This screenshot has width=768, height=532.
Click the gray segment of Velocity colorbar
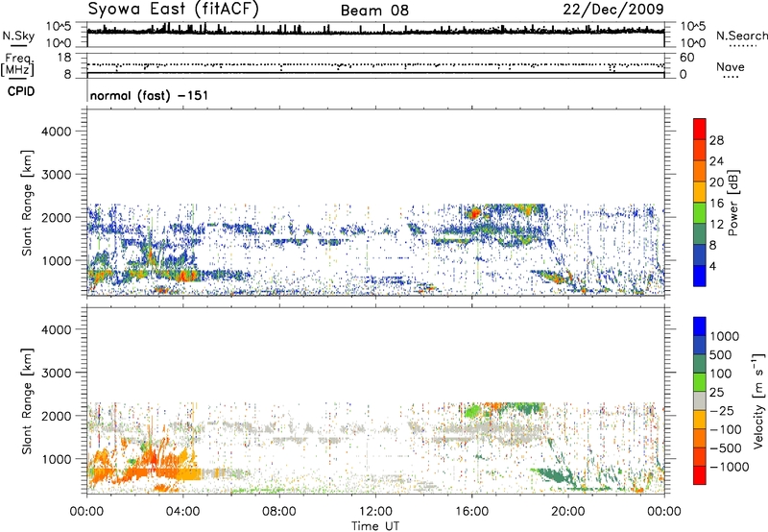(700, 400)
